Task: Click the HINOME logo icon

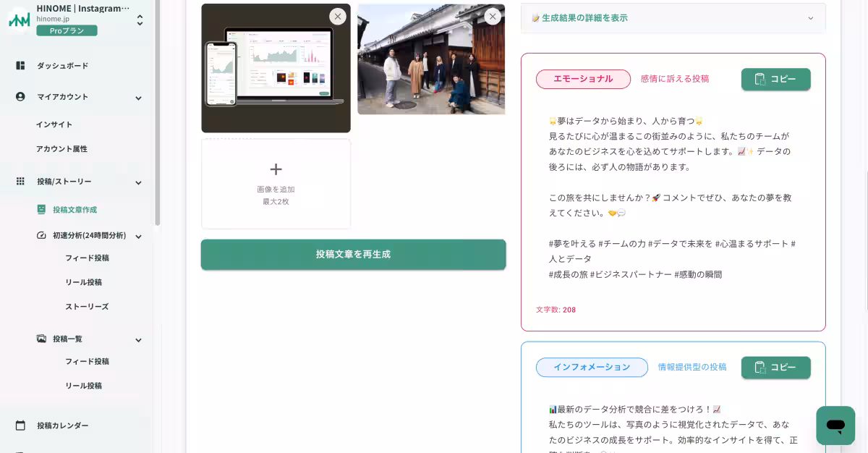Action: click(x=21, y=18)
